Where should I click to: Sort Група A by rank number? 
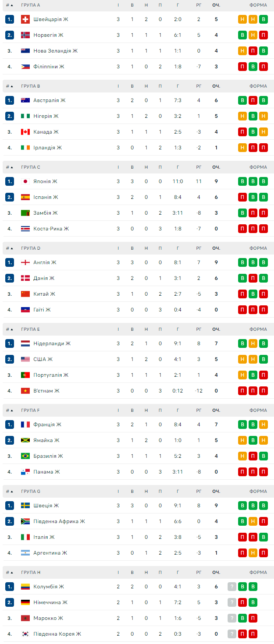click(x=9, y=5)
